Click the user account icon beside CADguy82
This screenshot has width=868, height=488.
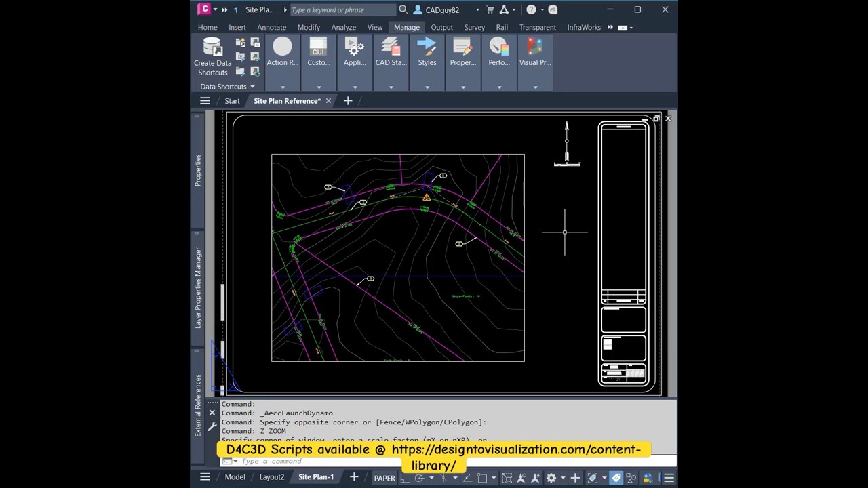(x=418, y=9)
